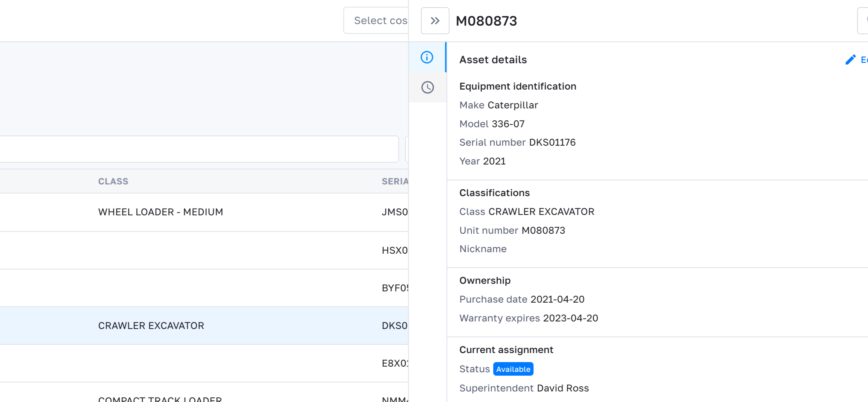Image resolution: width=868 pixels, height=402 pixels.
Task: Click the serial number DKS01176 value
Action: click(x=552, y=142)
